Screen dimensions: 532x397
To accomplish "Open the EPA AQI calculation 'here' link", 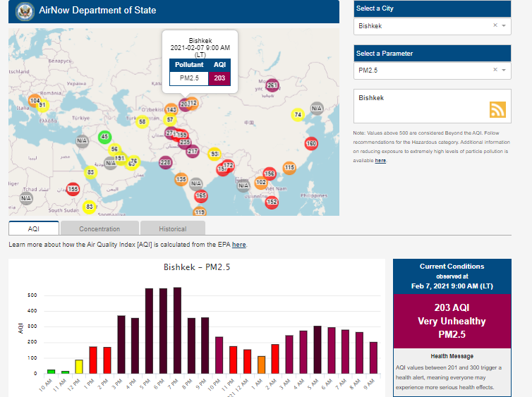I will pos(239,245).
